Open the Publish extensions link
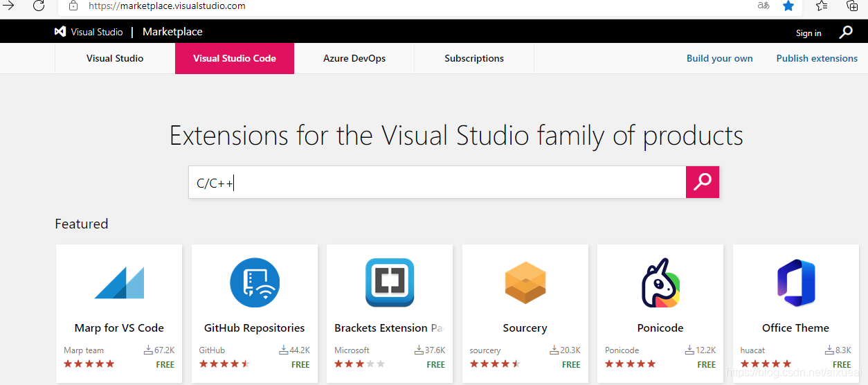Screen dimensions: 868x385 (817, 58)
